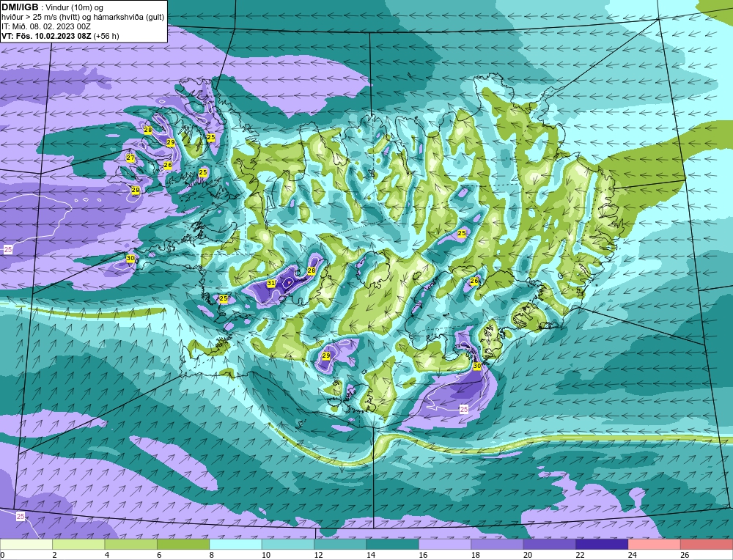Click the '(+56 h)' forecast offset text
Image resolution: width=733 pixels, height=560 pixels.
[x=106, y=35]
